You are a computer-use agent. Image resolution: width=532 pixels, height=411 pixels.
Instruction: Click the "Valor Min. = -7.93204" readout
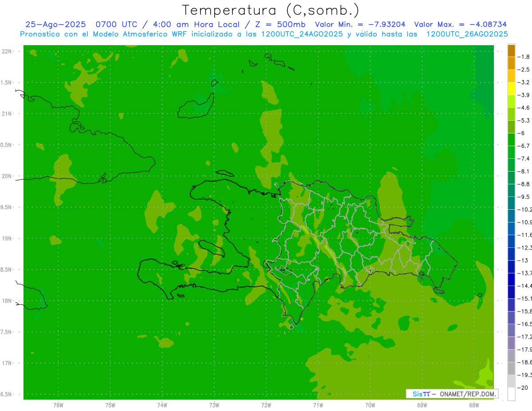(x=361, y=24)
